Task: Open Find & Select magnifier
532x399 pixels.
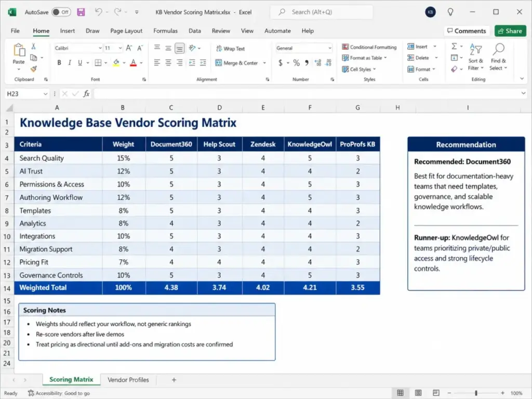Action: (x=498, y=57)
